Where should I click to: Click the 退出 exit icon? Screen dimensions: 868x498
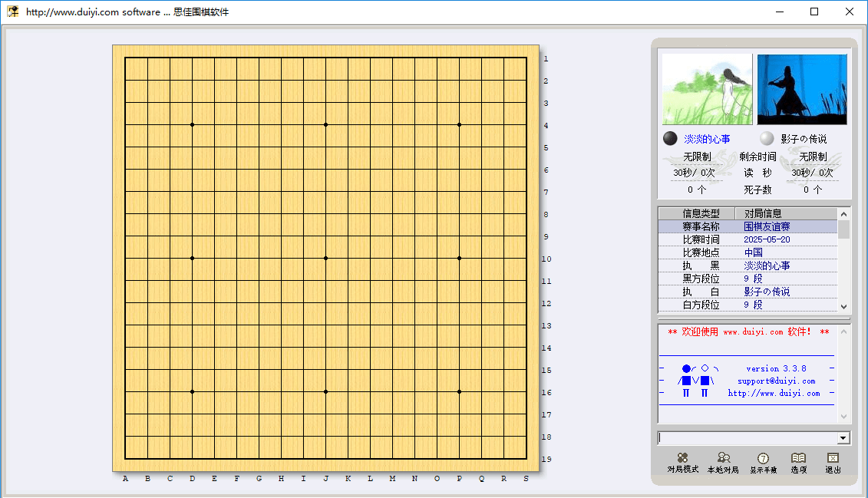tap(833, 460)
